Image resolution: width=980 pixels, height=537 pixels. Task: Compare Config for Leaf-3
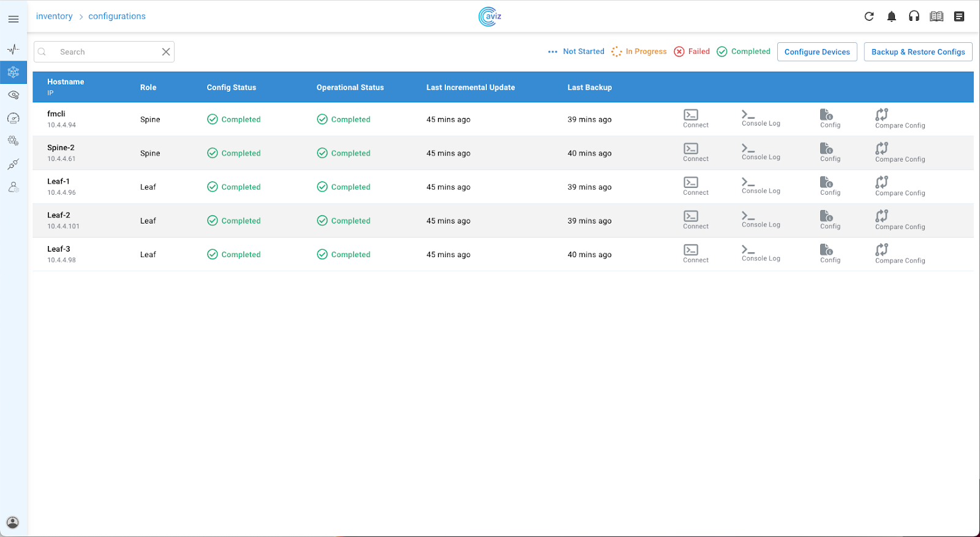tap(900, 253)
